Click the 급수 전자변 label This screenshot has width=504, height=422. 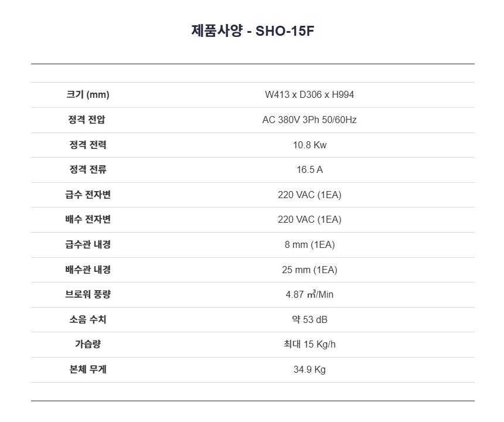click(88, 195)
